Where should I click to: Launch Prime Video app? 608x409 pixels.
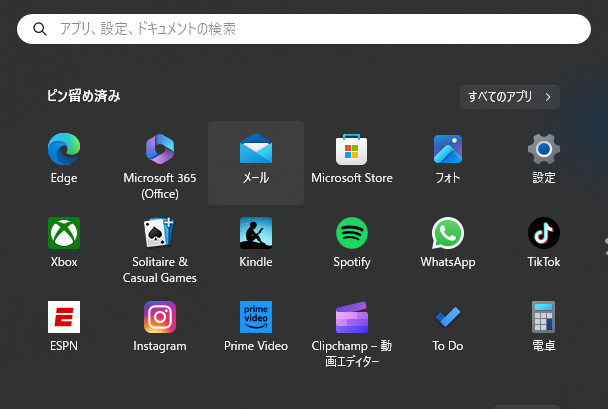click(x=256, y=317)
